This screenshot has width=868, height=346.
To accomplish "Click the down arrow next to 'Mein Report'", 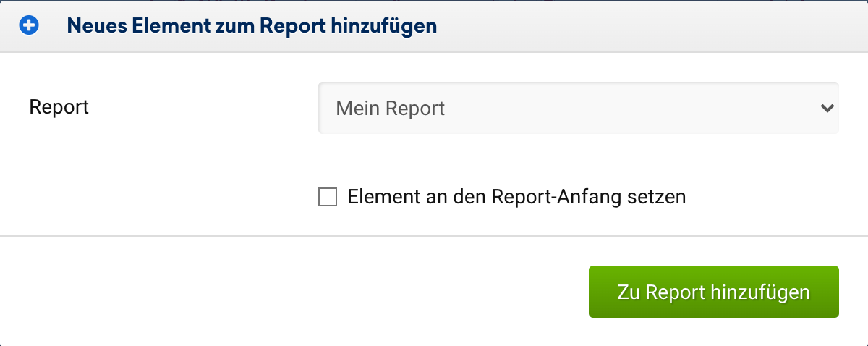I will [x=827, y=108].
